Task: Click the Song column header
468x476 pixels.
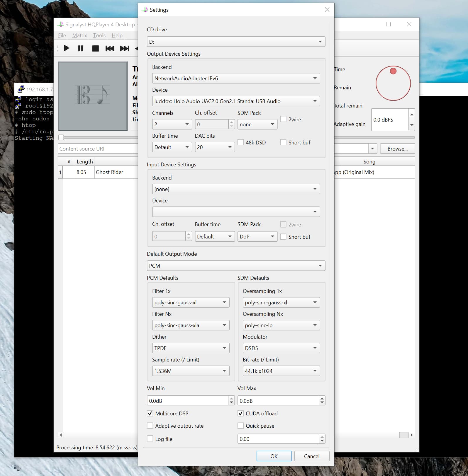Action: click(x=369, y=161)
